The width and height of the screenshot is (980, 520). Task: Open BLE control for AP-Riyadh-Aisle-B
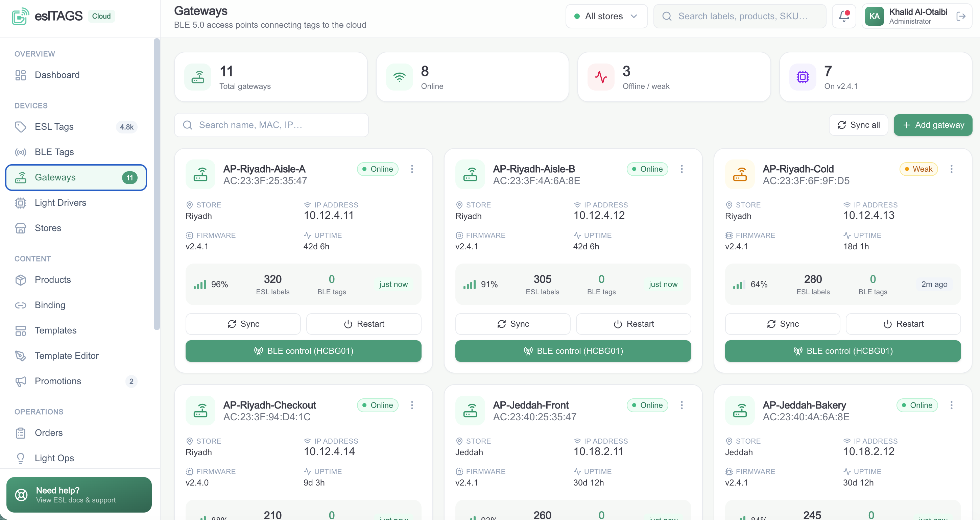[x=573, y=351]
